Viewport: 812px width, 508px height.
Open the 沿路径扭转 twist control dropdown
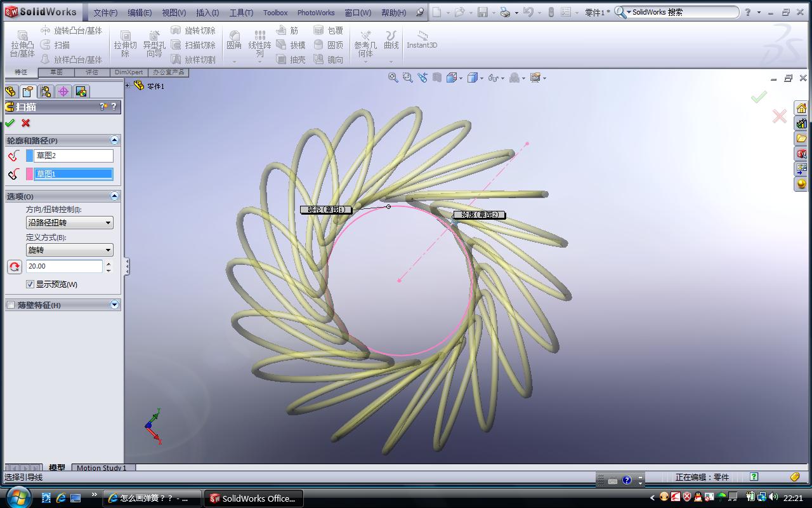(x=70, y=223)
